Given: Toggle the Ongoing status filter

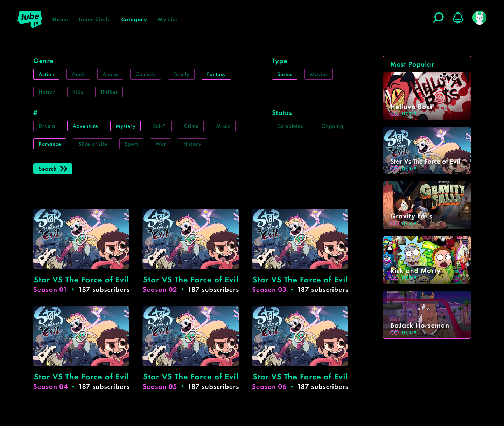Looking at the screenshot, I should click(332, 126).
